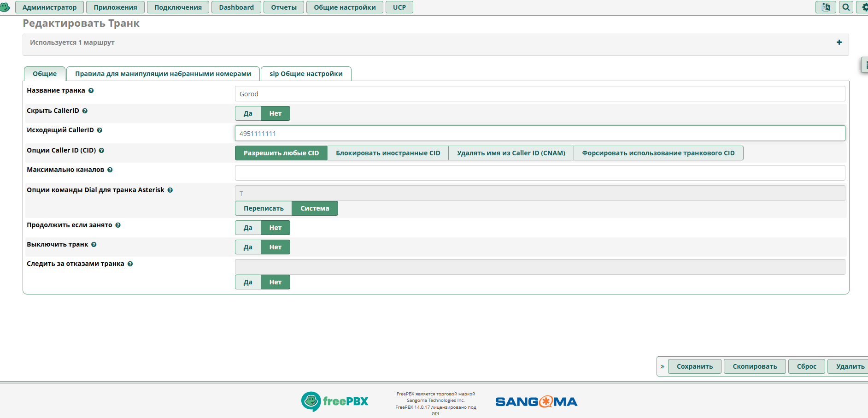Show help for Выключить транк

(x=94, y=245)
